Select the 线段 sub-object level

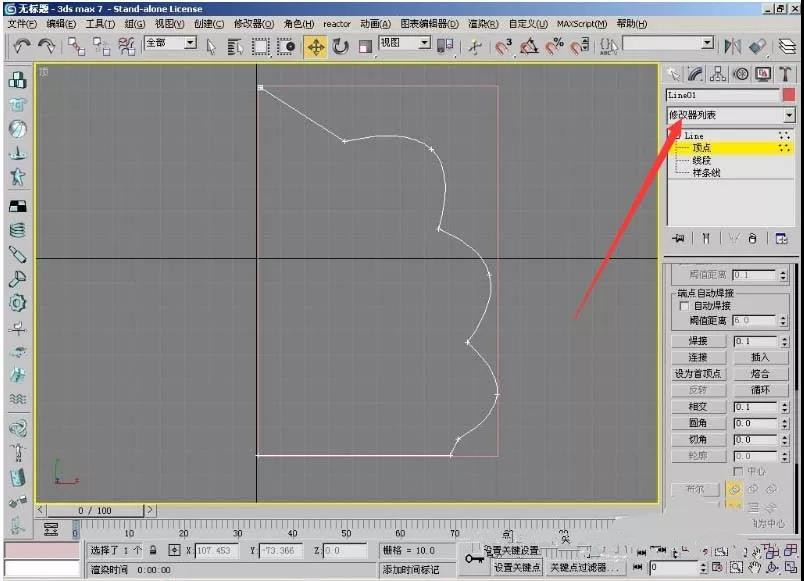pyautogui.click(x=702, y=161)
